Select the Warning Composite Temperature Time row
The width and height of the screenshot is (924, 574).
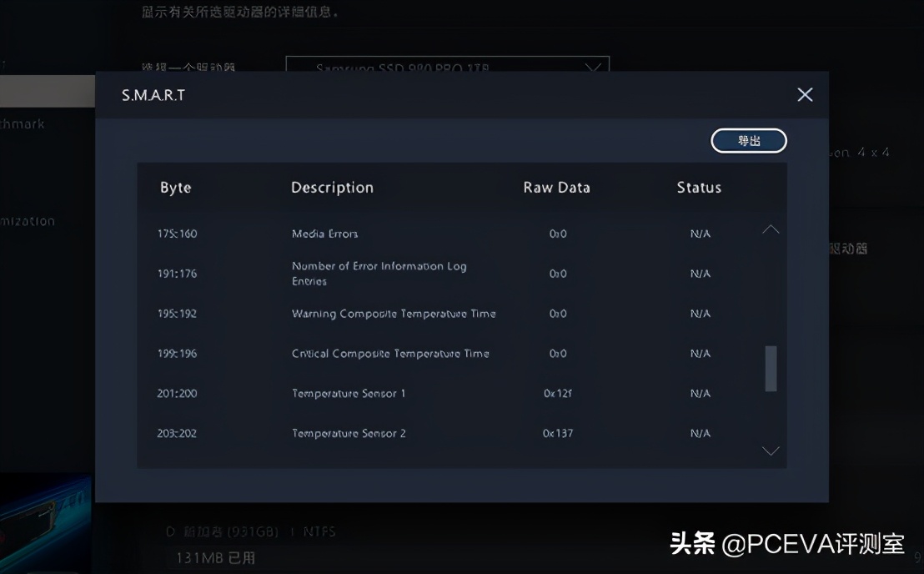(x=417, y=314)
